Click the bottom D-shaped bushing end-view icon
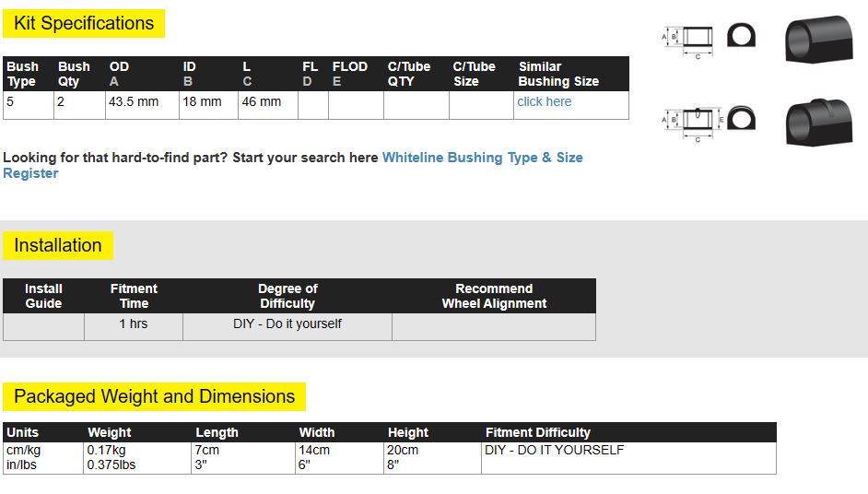868x494 pixels. click(741, 119)
